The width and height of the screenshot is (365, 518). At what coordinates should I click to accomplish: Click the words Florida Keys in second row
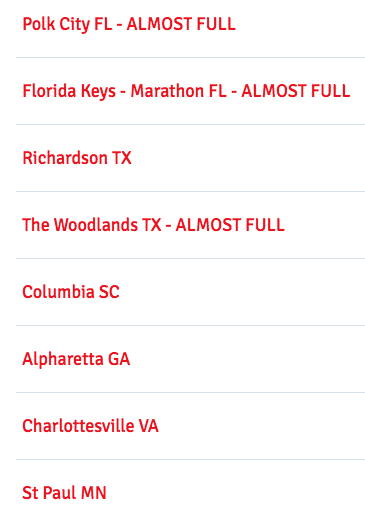(69, 92)
